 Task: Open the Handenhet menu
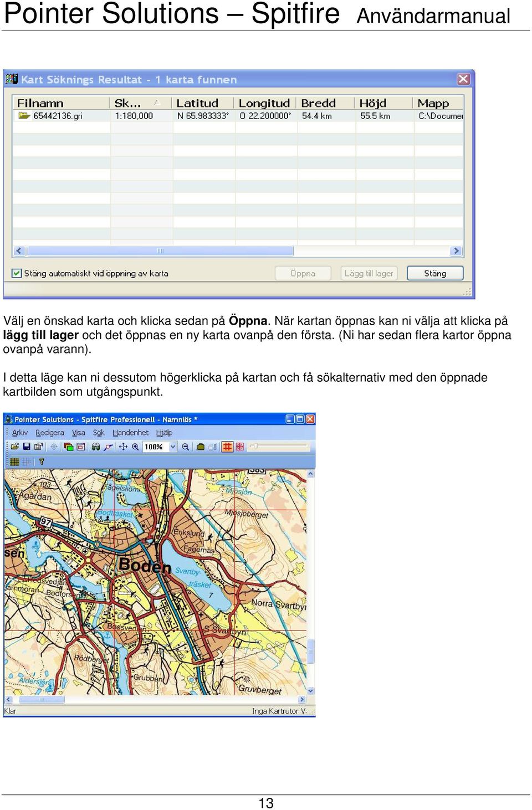[x=130, y=433]
